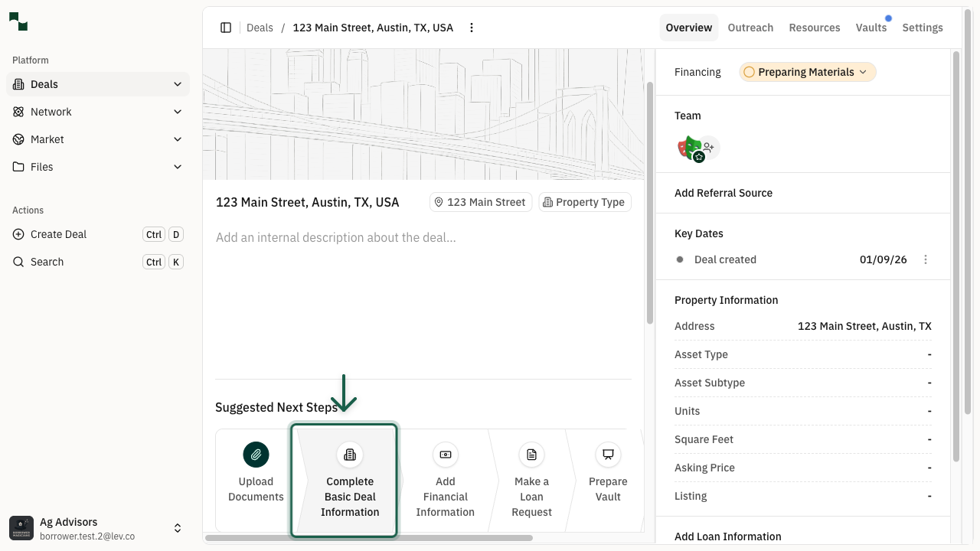Open the Vaults tab with notification dot

pyautogui.click(x=871, y=28)
